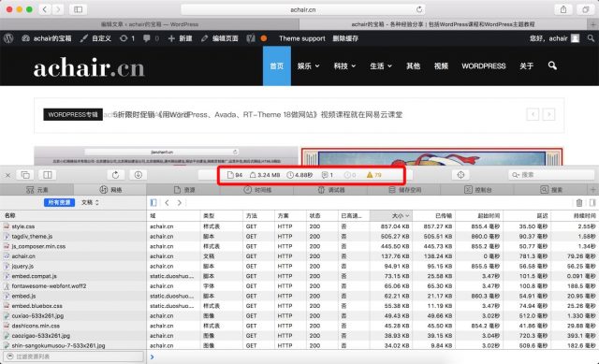This screenshot has height=364, width=599.
Task: Select 所有资源 filter button
Action: click(59, 202)
